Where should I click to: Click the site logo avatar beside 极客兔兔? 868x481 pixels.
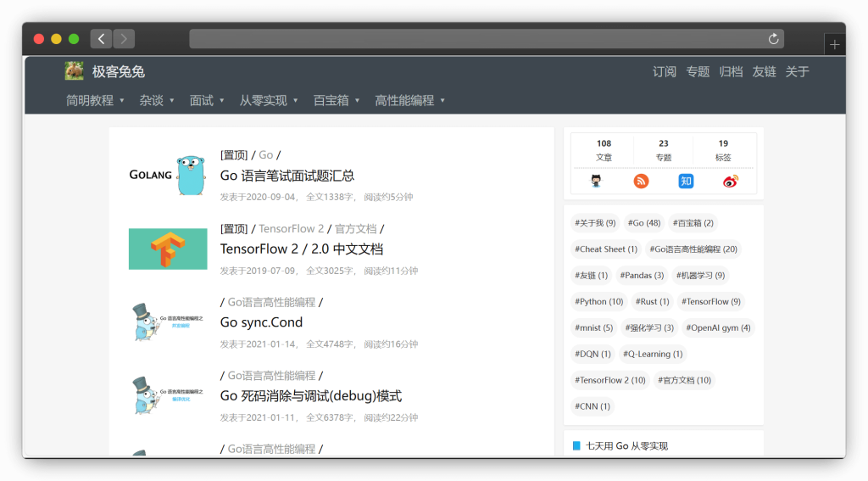pos(75,71)
